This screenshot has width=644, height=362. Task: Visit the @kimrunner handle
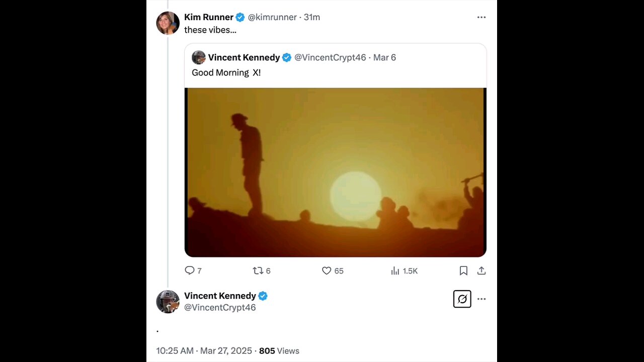(272, 17)
